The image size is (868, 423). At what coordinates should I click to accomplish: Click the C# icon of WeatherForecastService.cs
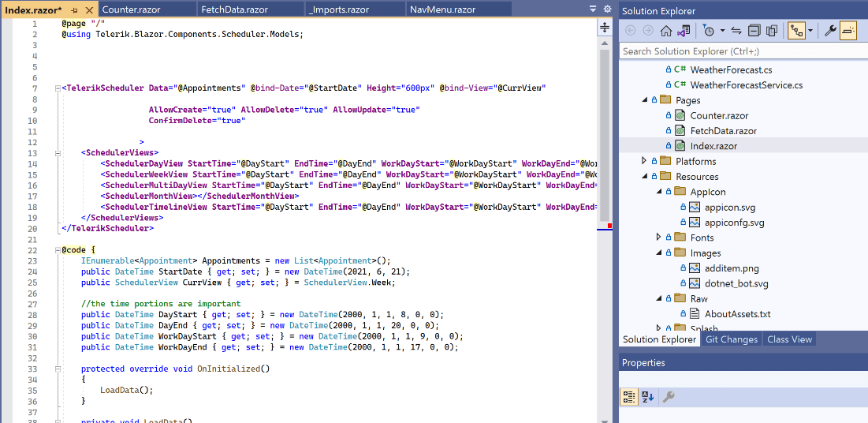pyautogui.click(x=680, y=85)
